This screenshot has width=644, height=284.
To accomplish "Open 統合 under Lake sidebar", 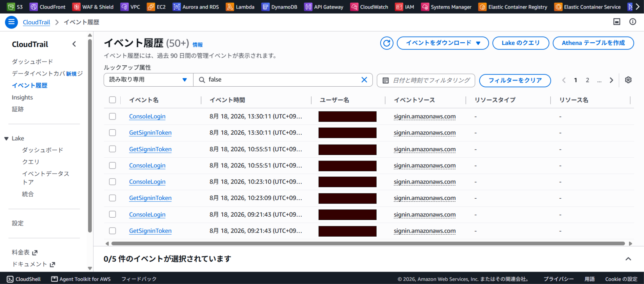I will (x=28, y=194).
